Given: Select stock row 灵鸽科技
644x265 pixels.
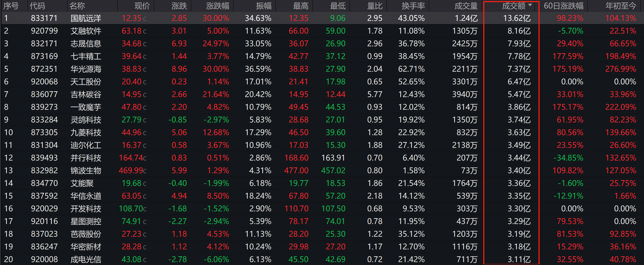Looking at the screenshot, I should coord(322,120).
